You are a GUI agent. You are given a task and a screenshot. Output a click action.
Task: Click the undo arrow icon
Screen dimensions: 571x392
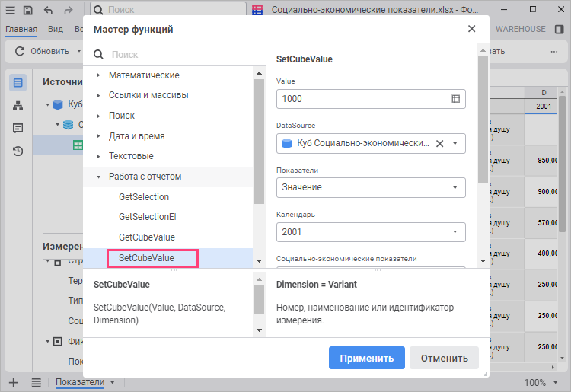[x=49, y=11]
